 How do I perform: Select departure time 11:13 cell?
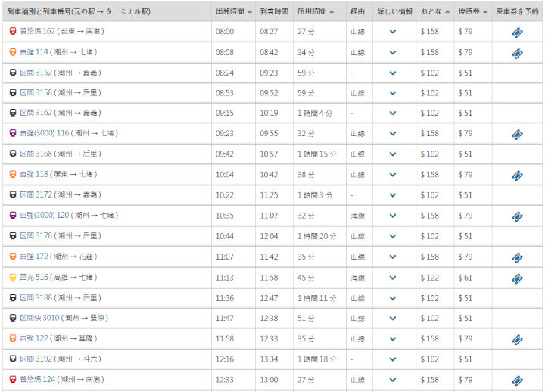tap(225, 278)
